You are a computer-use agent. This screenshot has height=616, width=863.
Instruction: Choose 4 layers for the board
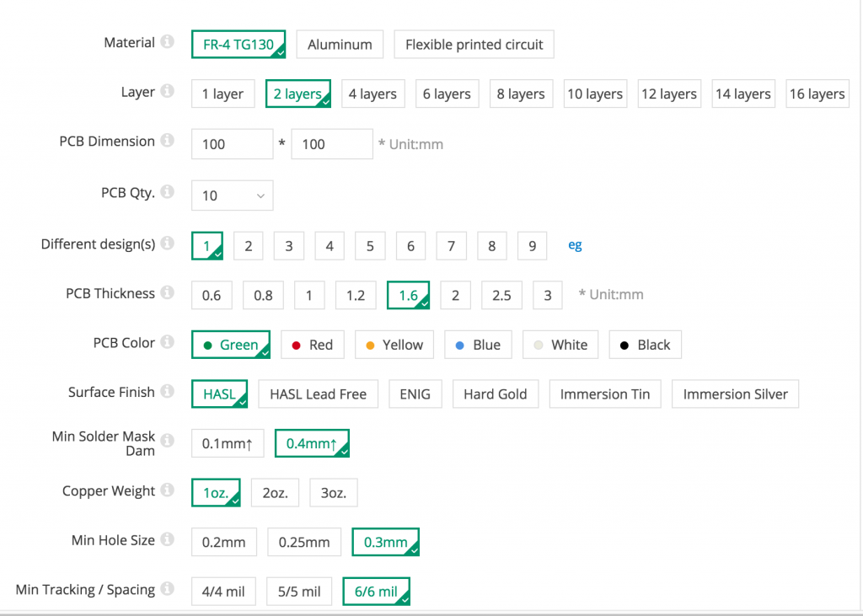(373, 94)
